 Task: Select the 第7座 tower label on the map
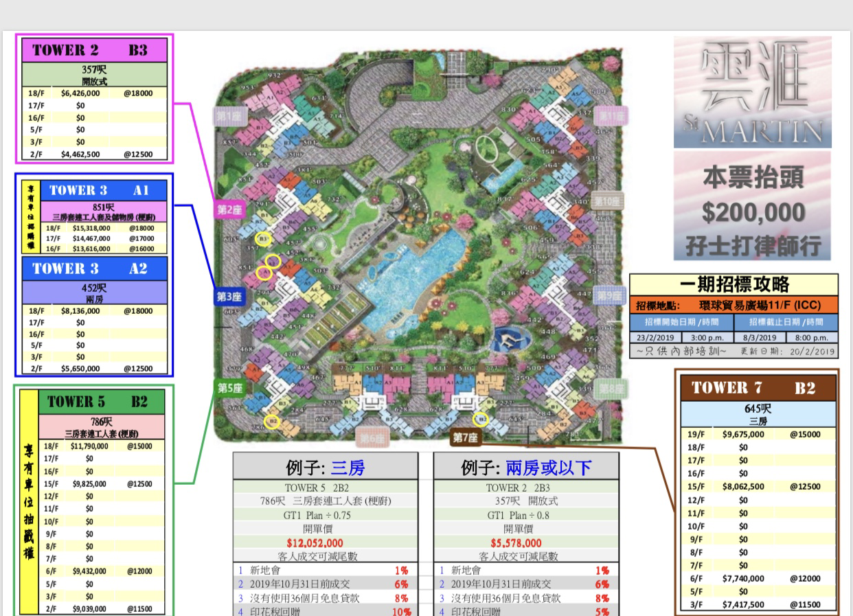(x=466, y=437)
